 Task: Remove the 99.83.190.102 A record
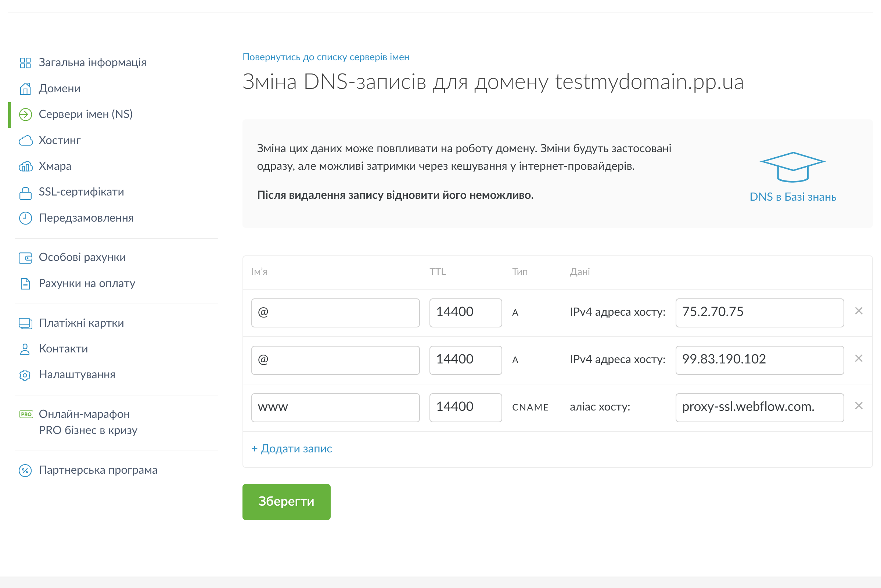tap(858, 359)
